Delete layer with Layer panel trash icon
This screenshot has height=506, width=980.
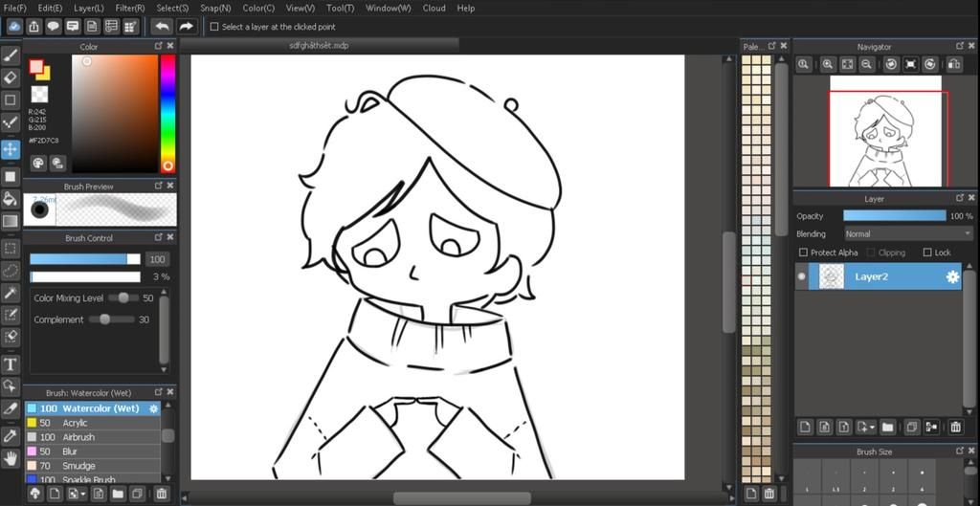coord(955,428)
